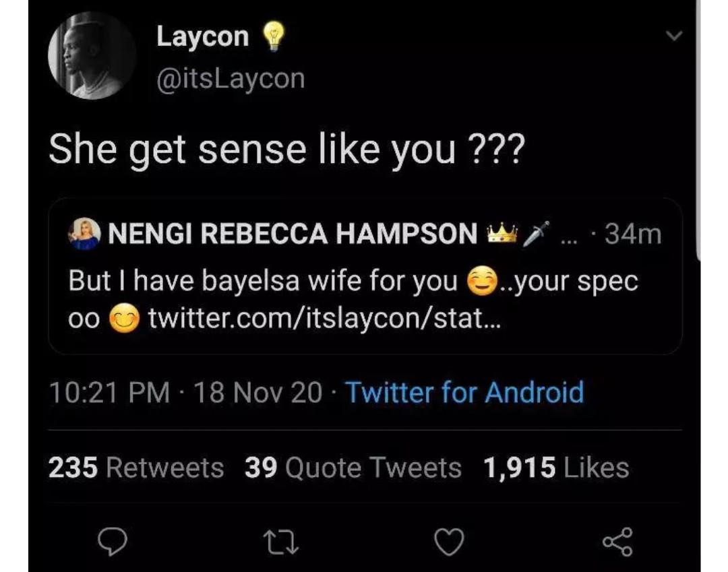Click the scrollbar on the right edge
728x572 pixels.
pyautogui.click(x=697, y=135)
